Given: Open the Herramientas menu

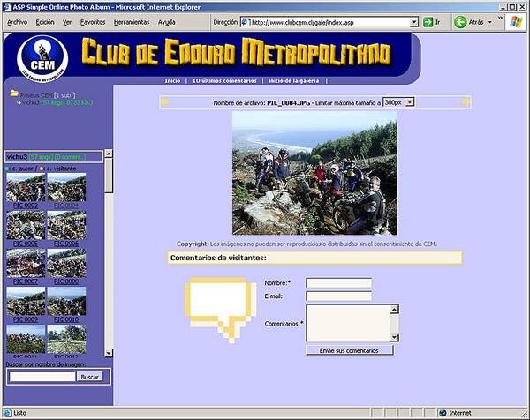Looking at the screenshot, I should [132, 22].
